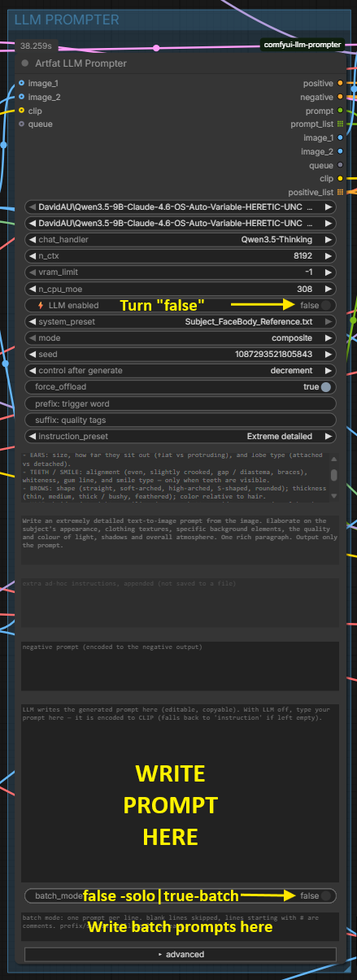Viewport: 357px width, 980px height.
Task: Increase vram_limit with its right arrow
Action: tap(329, 272)
